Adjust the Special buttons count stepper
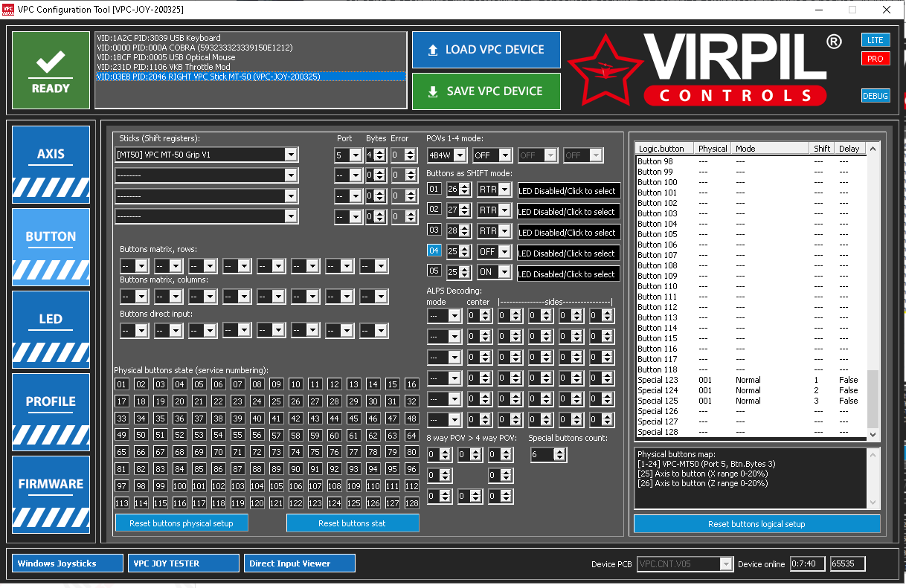The height and width of the screenshot is (588, 906). (x=548, y=454)
